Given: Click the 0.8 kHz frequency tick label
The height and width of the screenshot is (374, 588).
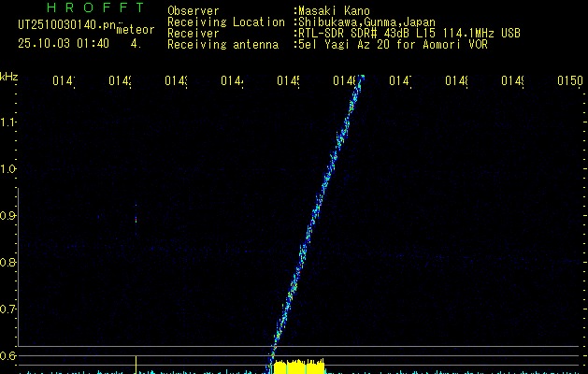Looking at the screenshot, I should pos(8,263).
